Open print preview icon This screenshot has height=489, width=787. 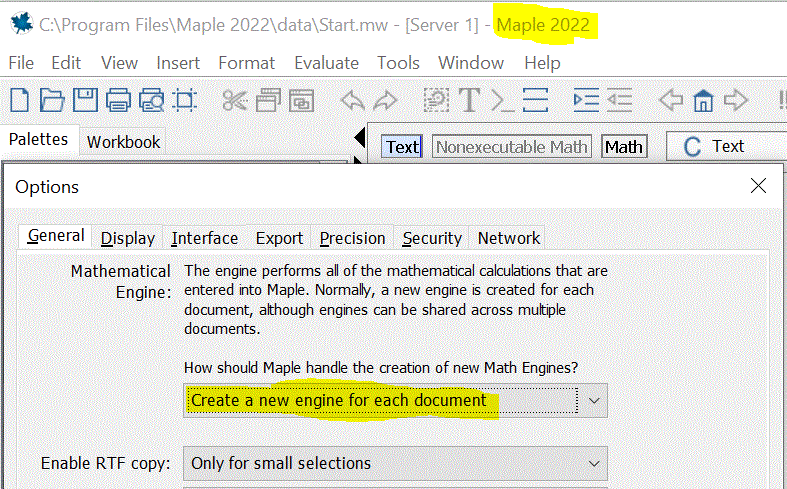tap(152, 100)
